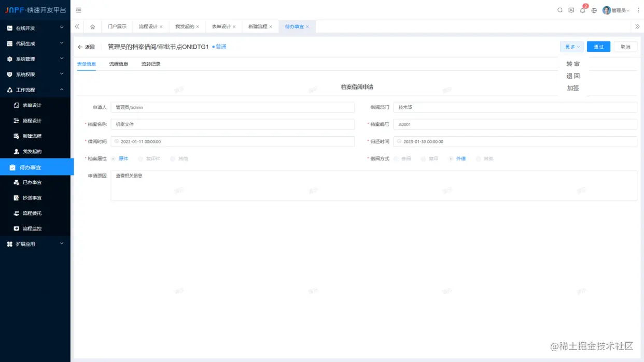The image size is (644, 362).
Task: Expand the 在线开发 menu chevron
Action: coord(62,27)
